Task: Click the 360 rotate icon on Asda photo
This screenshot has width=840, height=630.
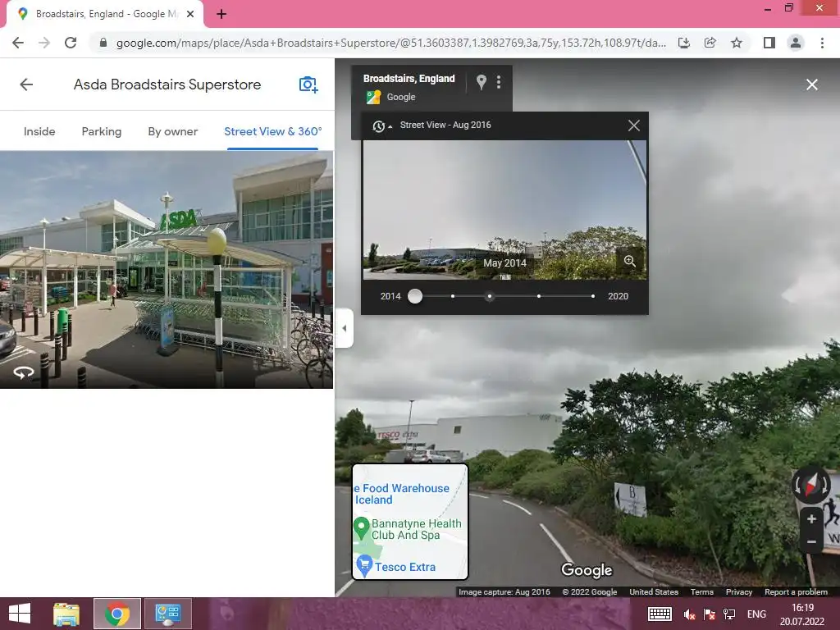Action: coord(24,372)
